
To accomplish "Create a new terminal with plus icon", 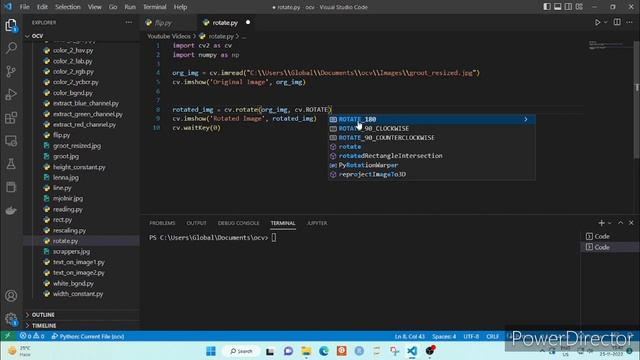I will [x=601, y=223].
